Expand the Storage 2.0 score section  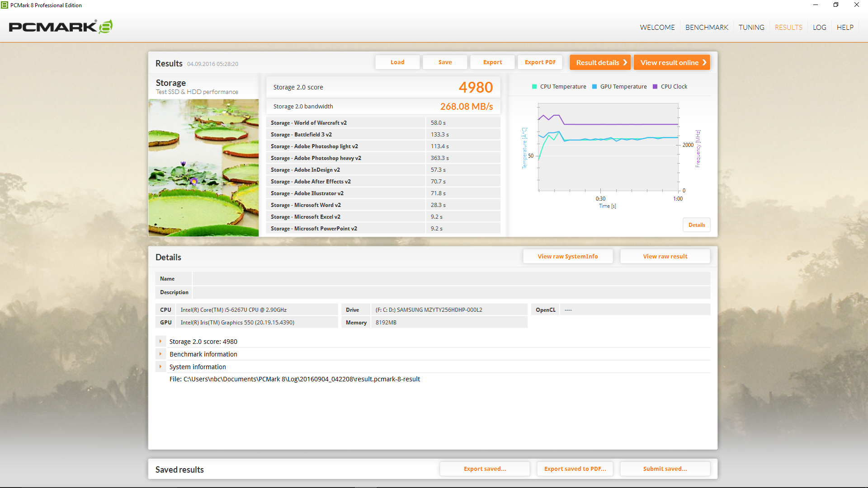160,342
